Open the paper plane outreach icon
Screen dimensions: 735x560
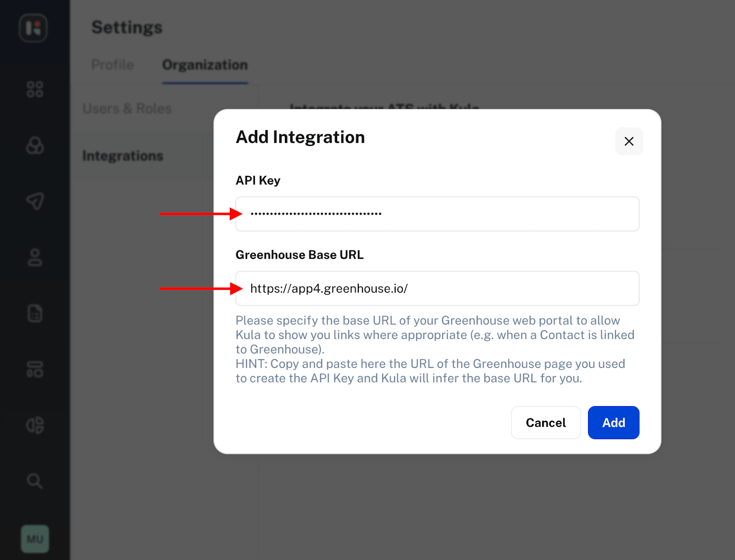tap(35, 201)
